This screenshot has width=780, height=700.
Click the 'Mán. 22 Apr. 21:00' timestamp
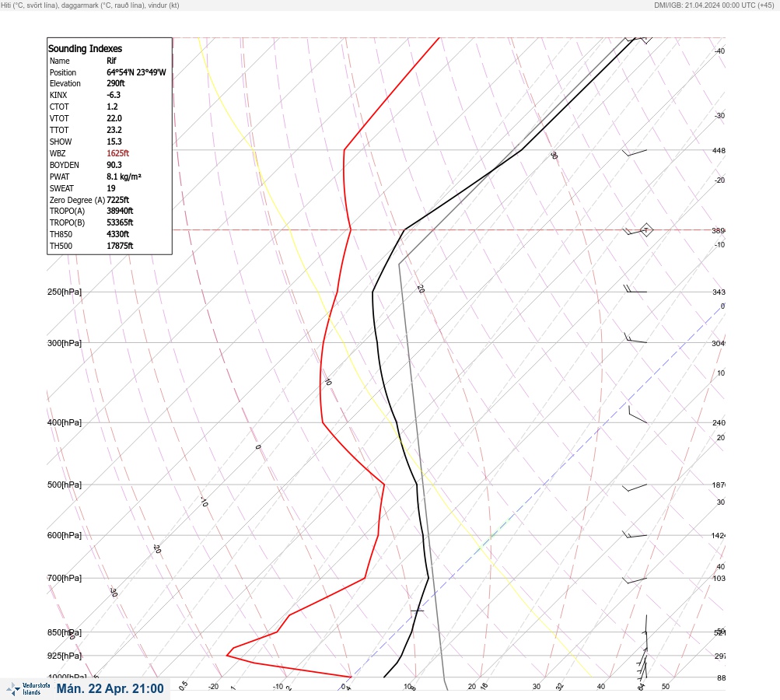[110, 688]
